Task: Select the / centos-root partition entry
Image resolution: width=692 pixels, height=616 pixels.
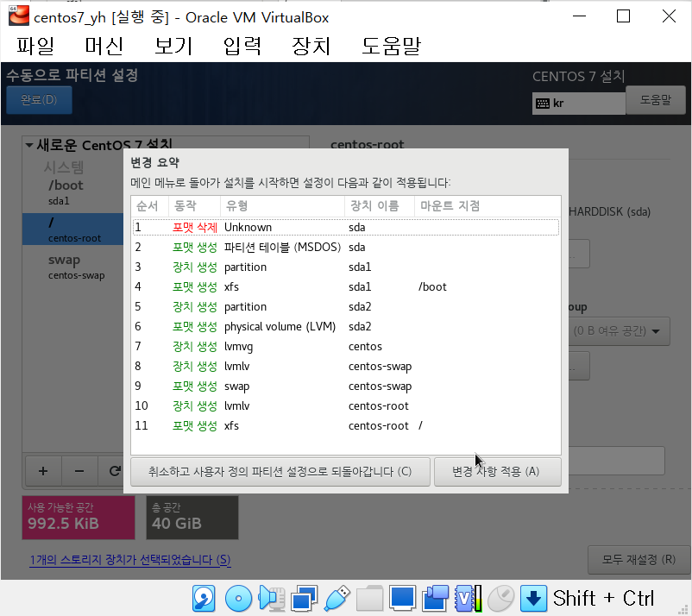Action: coord(72,229)
